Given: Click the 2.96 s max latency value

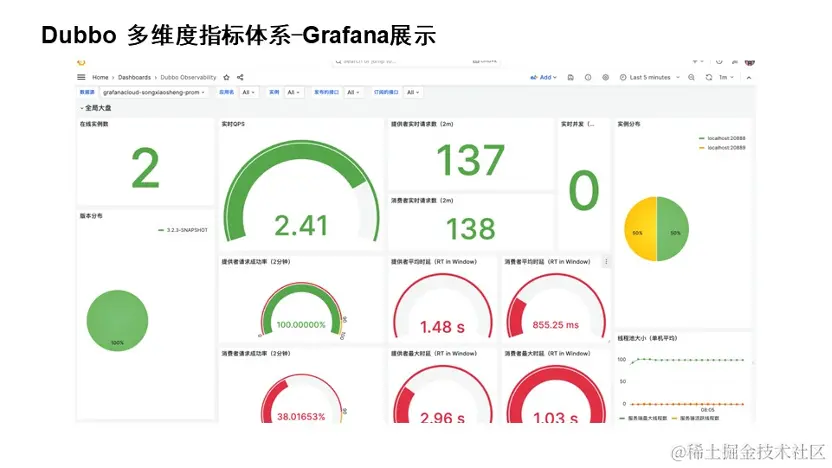Looking at the screenshot, I should click(443, 417).
